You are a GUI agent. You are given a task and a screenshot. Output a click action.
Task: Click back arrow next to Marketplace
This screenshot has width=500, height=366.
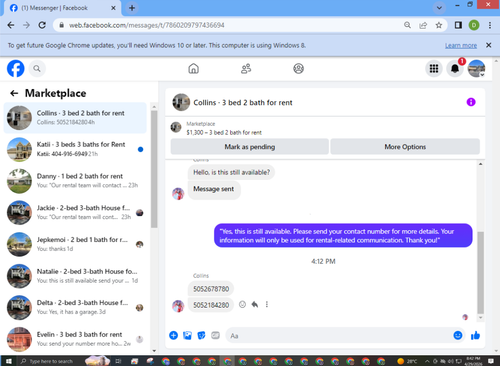coord(14,93)
